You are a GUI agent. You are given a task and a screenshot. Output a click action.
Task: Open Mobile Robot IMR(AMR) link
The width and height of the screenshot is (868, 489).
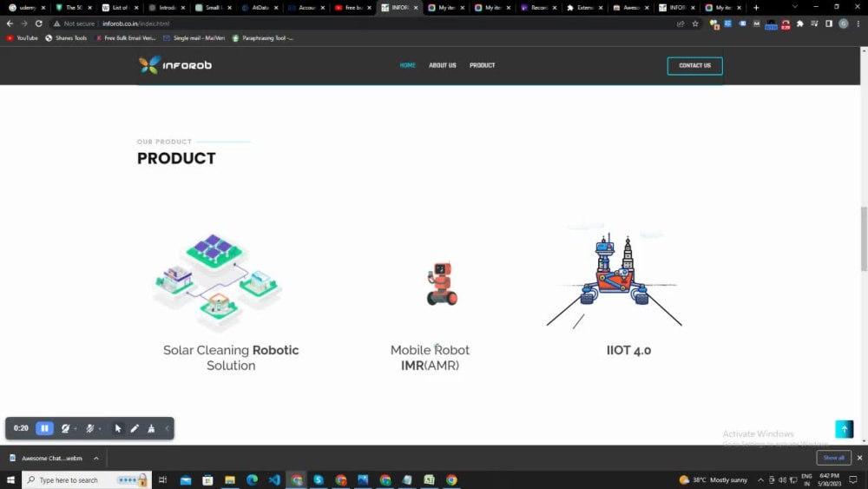tap(430, 358)
